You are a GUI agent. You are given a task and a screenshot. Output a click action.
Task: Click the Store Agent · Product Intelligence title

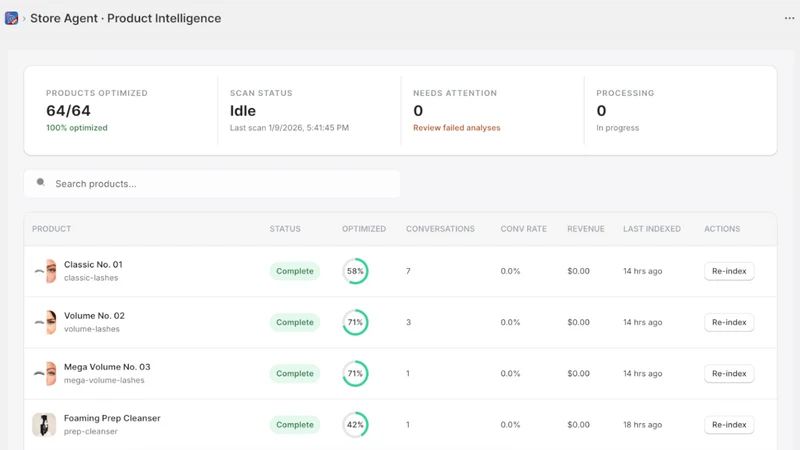126,18
